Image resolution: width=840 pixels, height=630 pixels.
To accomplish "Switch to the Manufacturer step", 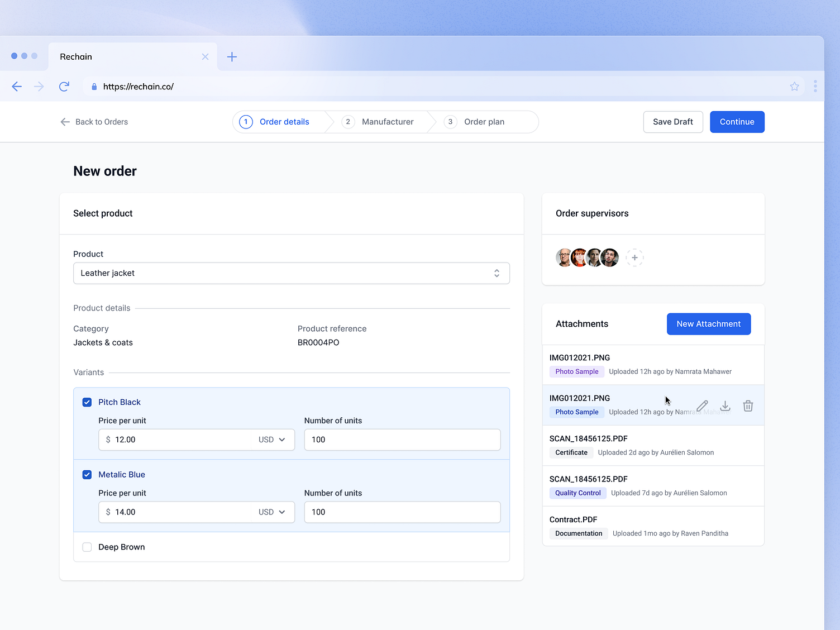I will pos(387,122).
